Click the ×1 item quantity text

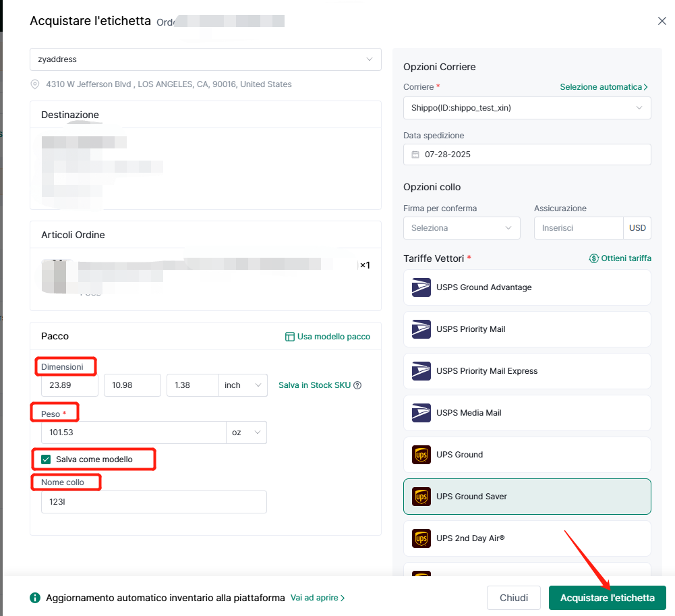(x=365, y=265)
